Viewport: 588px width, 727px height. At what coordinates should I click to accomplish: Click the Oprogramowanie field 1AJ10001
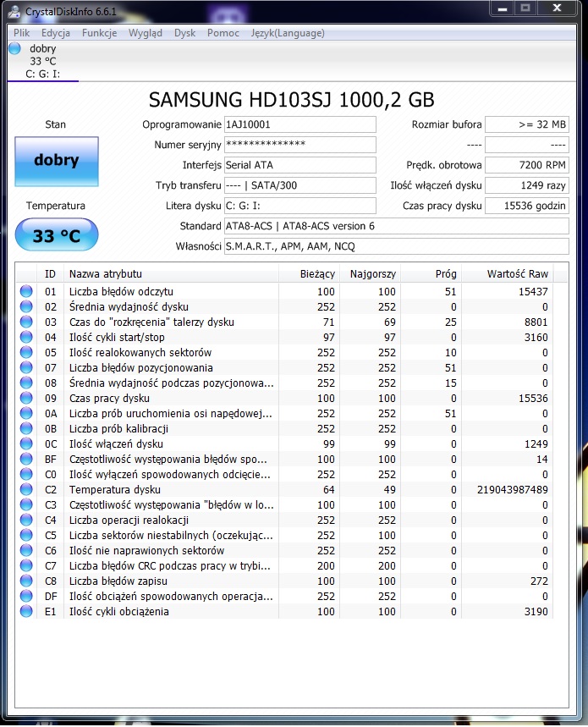[299, 124]
